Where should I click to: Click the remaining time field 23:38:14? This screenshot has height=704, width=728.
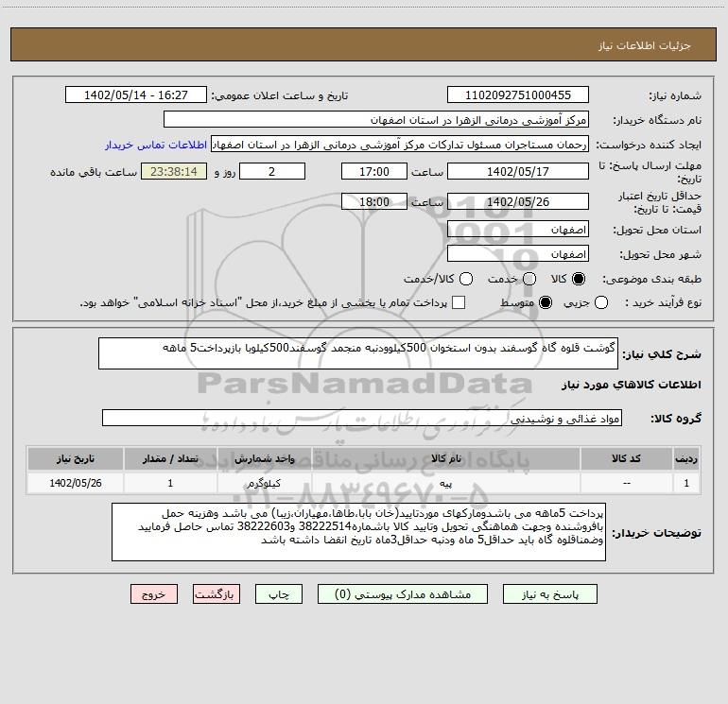coord(174,171)
